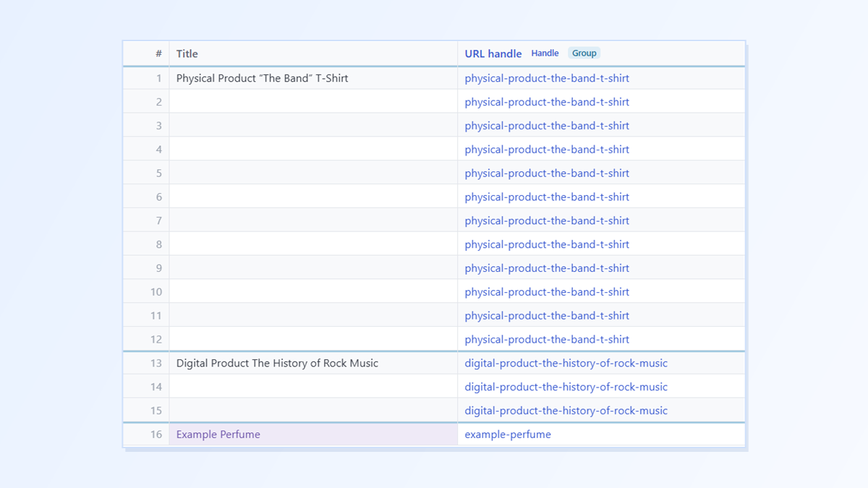868x488 pixels.
Task: Click the handle cell in row 1
Action: [601, 78]
